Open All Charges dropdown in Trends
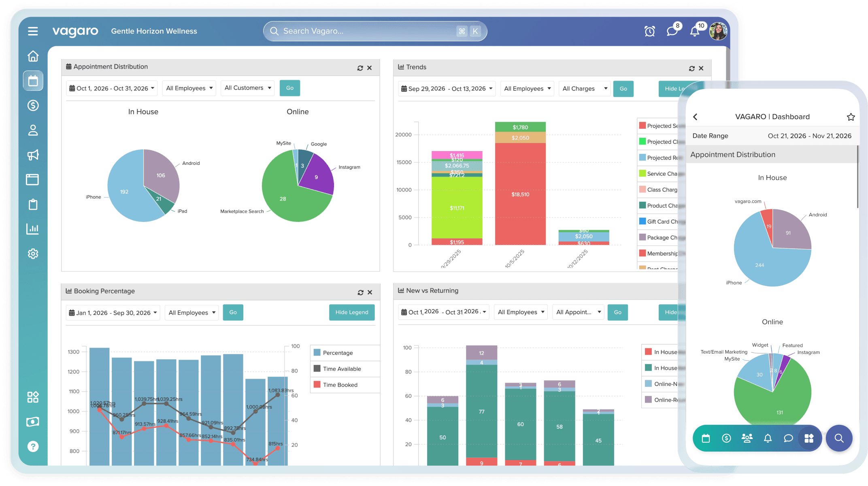The width and height of the screenshot is (868, 486). point(585,89)
